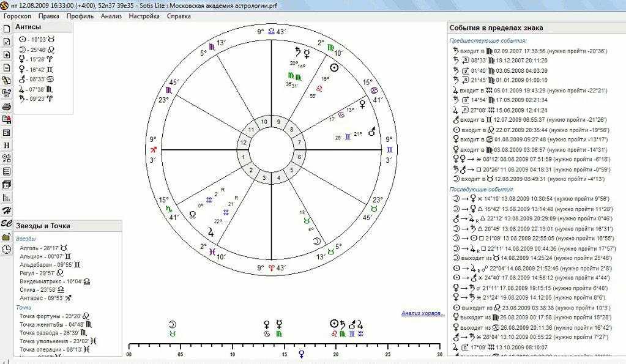Image resolution: width=626 pixels, height=364 pixels.
Task: Click the copy documents icon in sidebar
Action: (6, 80)
